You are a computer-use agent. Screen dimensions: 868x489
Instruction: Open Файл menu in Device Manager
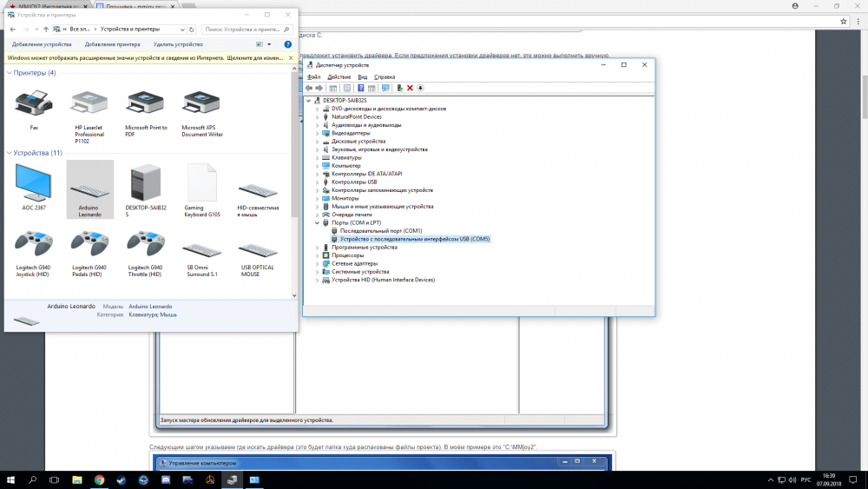pyautogui.click(x=314, y=77)
